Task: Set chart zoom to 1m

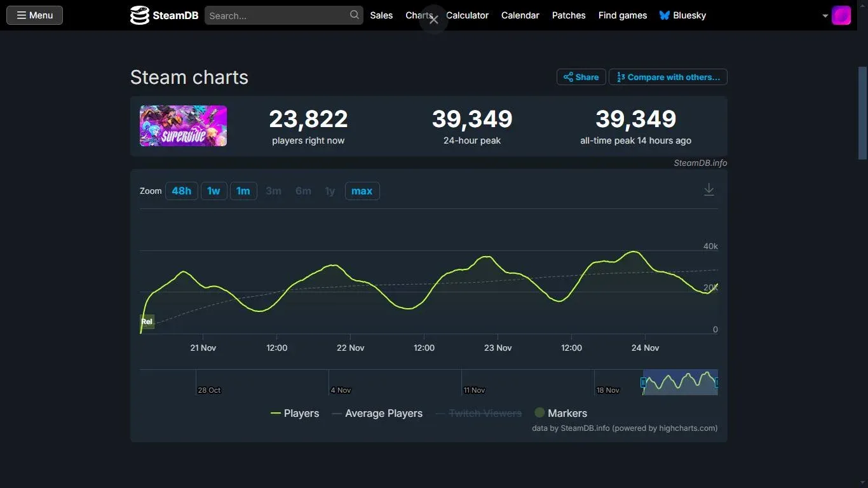Action: click(243, 191)
